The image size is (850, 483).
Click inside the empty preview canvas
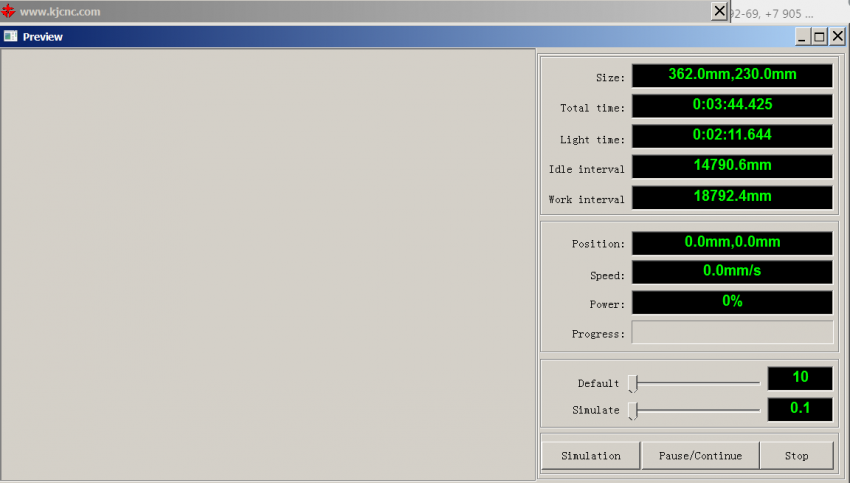(x=268, y=264)
